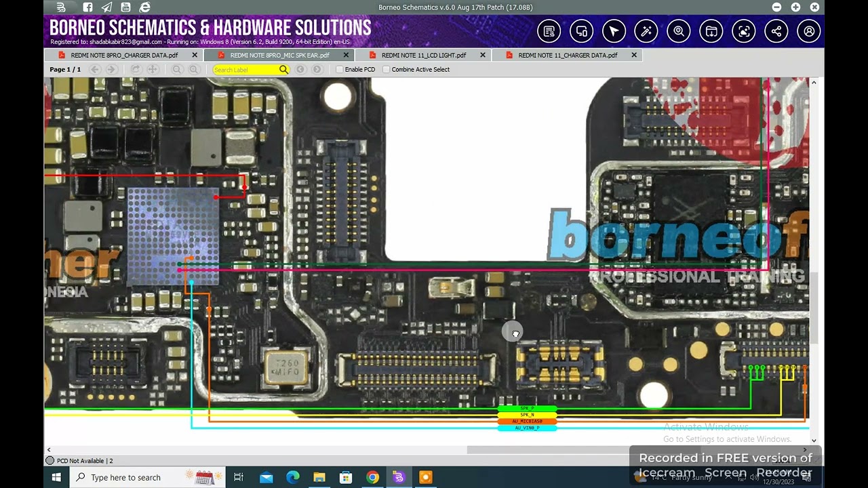Click the Y260 crystal component on board
The image size is (868, 488).
tap(287, 367)
